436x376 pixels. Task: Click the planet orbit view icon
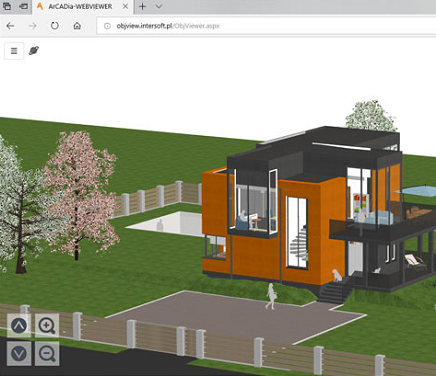(x=34, y=51)
